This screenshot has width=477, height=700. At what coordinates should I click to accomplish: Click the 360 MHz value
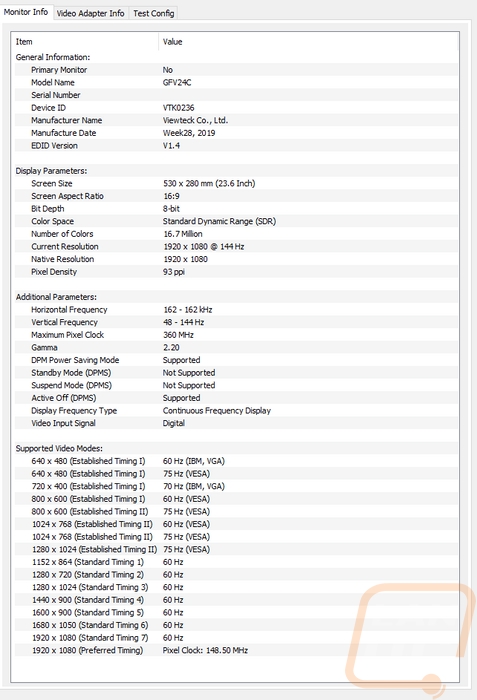tap(178, 335)
